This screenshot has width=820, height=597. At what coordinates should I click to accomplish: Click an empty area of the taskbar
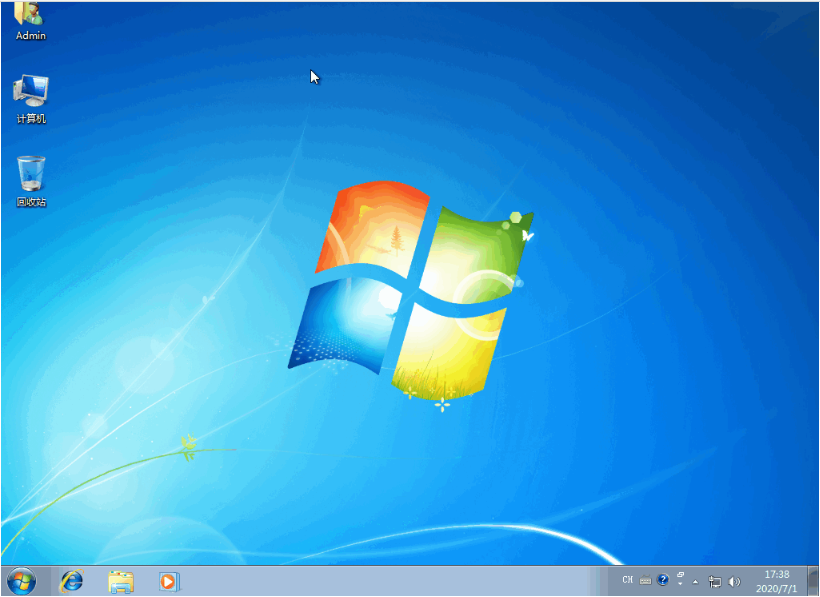coord(400,580)
